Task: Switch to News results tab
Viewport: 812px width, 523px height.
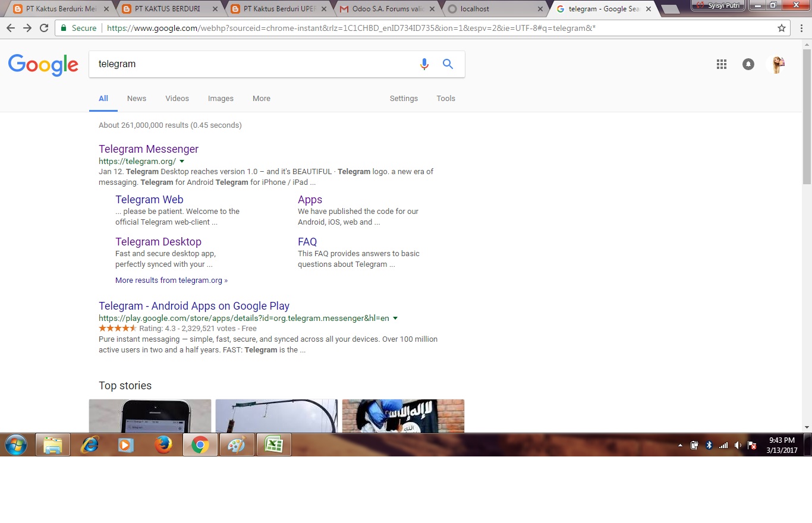Action: coord(137,99)
